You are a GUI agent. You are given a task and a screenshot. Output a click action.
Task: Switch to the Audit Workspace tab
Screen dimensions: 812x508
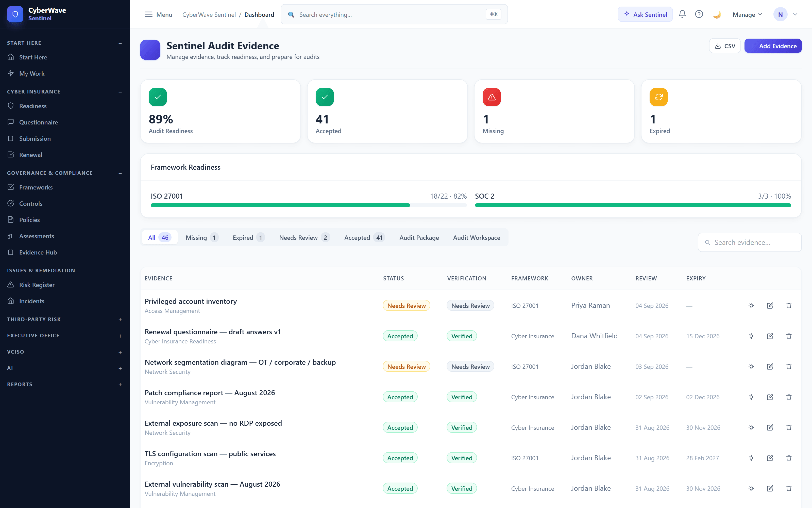[x=477, y=237]
